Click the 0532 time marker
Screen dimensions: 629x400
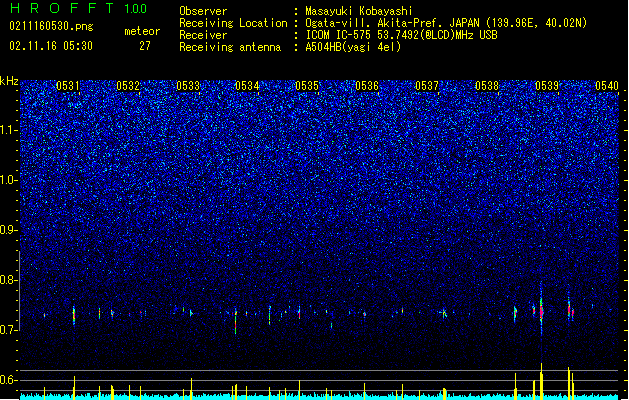128,85
